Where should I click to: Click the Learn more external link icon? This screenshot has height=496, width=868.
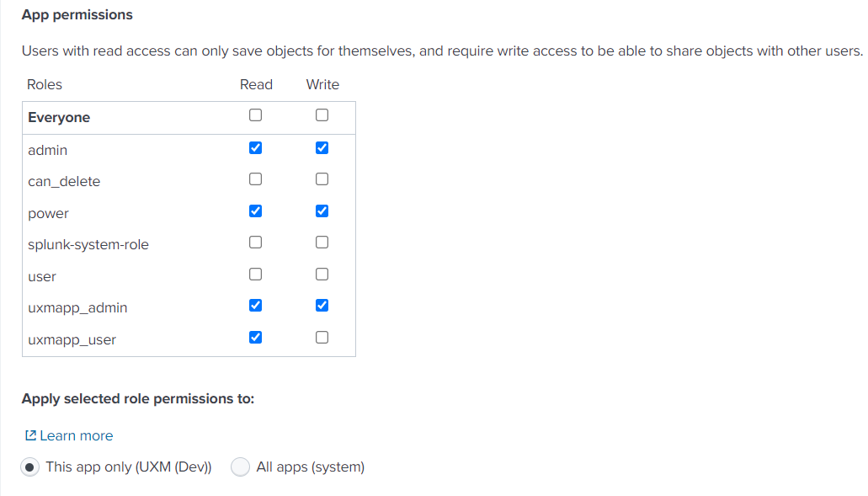(x=30, y=435)
